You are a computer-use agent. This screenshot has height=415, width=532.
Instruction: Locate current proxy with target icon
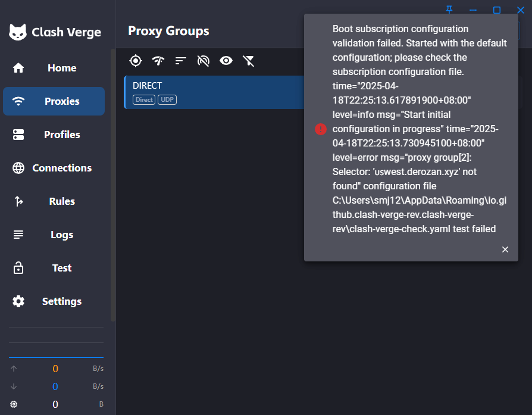pos(136,61)
